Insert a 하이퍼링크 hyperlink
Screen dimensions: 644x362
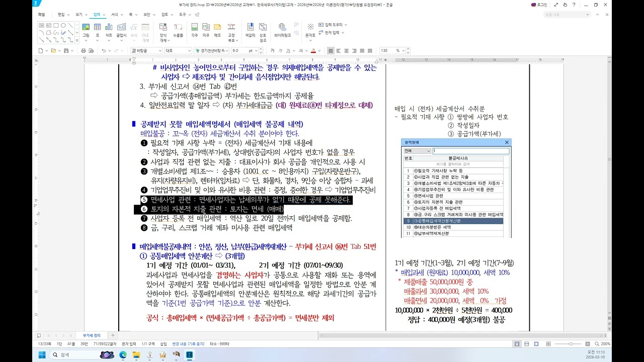pos(282,30)
